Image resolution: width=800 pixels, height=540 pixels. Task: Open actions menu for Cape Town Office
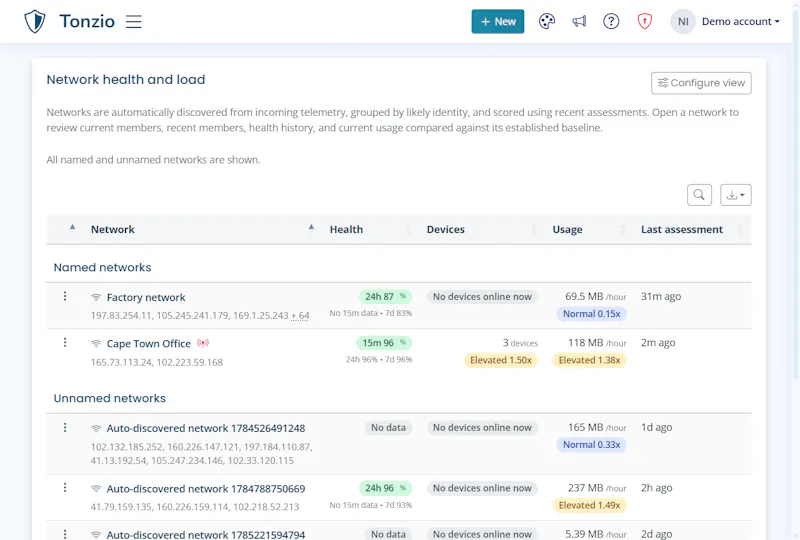point(65,342)
